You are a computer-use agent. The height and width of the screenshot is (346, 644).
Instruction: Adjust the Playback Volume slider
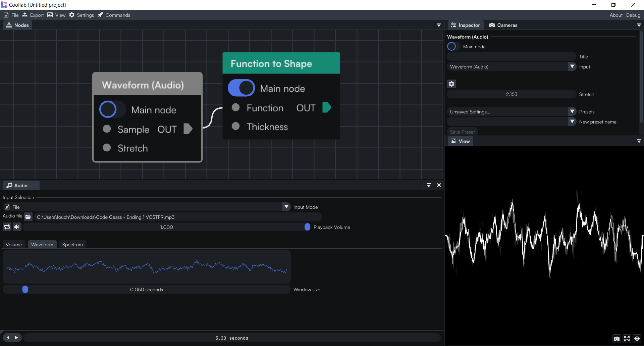[x=167, y=227]
